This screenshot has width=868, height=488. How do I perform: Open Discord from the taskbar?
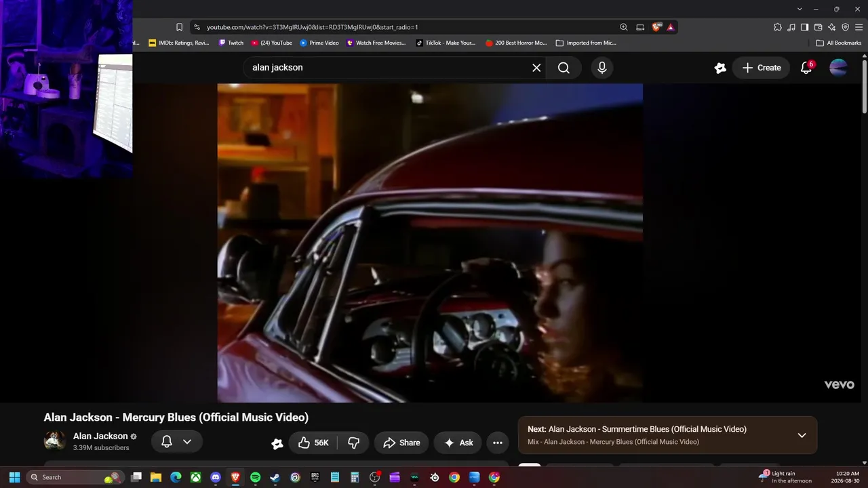point(216,477)
